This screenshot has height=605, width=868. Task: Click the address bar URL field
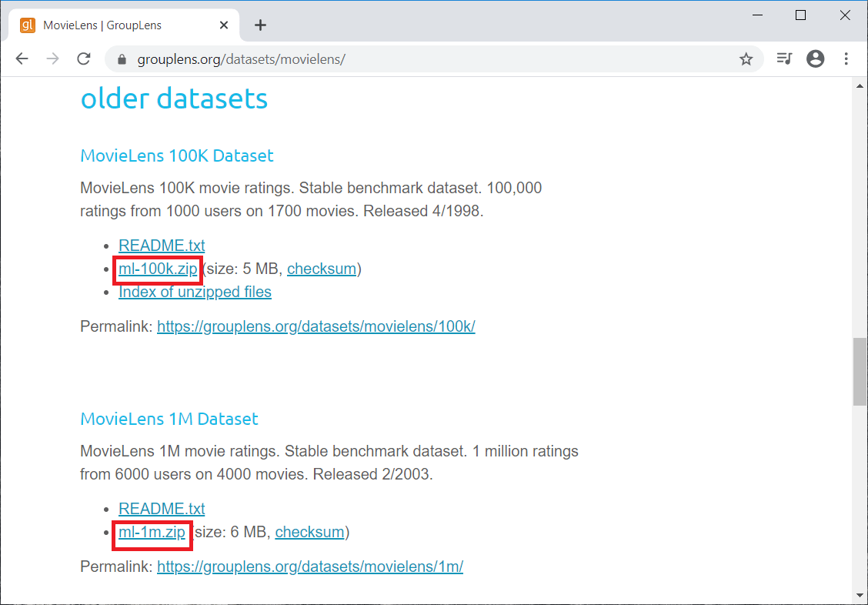point(423,59)
